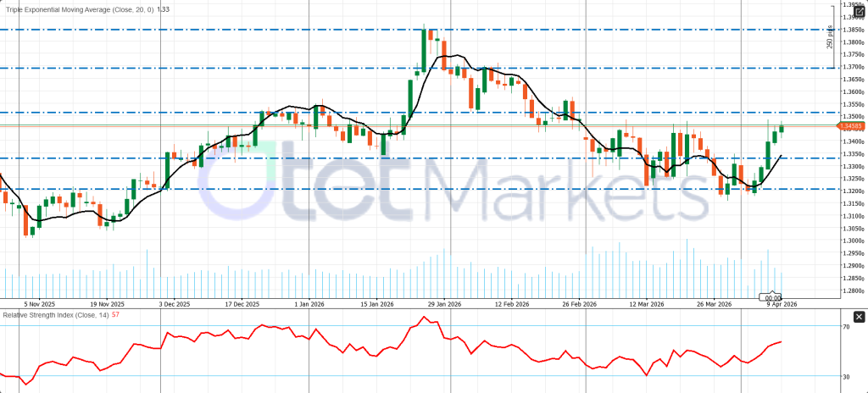The height and width of the screenshot is (393, 868).
Task: Click the 29 Jan 2026 date label
Action: (x=443, y=304)
